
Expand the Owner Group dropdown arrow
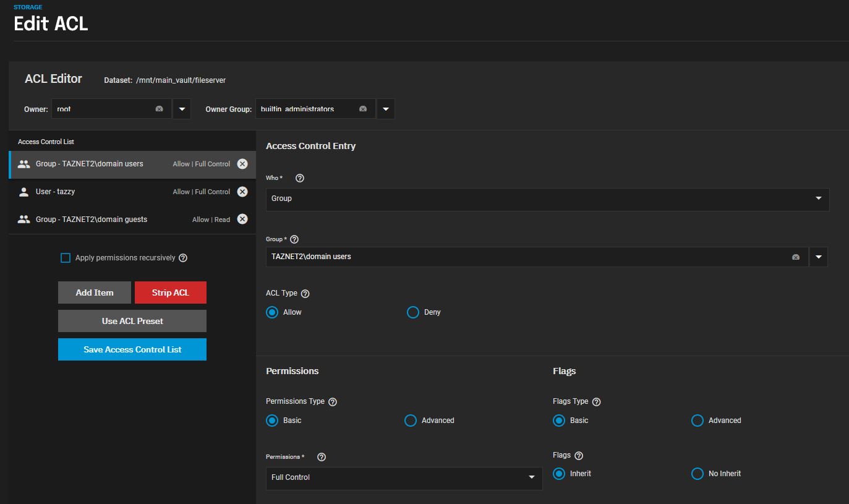(386, 109)
